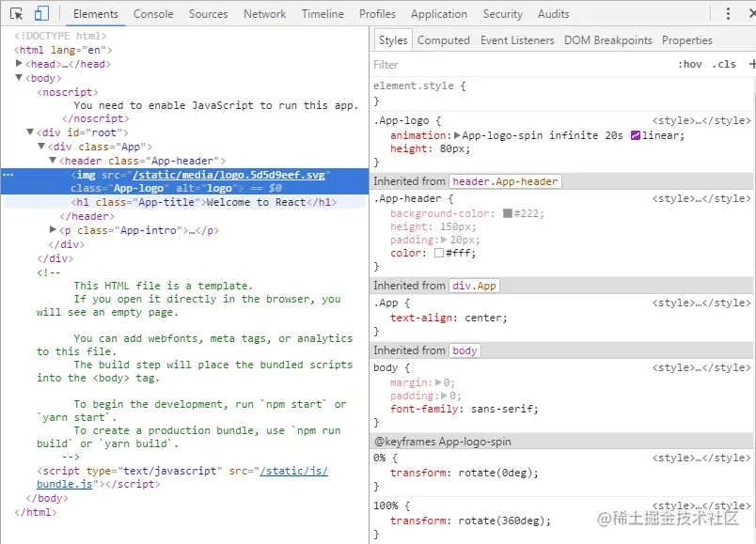
Task: Click the ellipsis beside the selected img row
Action: [8, 175]
